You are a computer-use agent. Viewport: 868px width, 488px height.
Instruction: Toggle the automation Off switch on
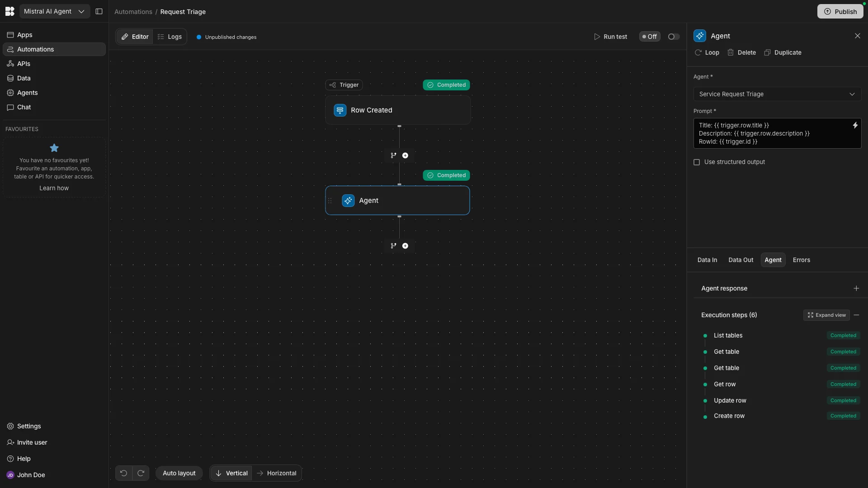(x=673, y=37)
